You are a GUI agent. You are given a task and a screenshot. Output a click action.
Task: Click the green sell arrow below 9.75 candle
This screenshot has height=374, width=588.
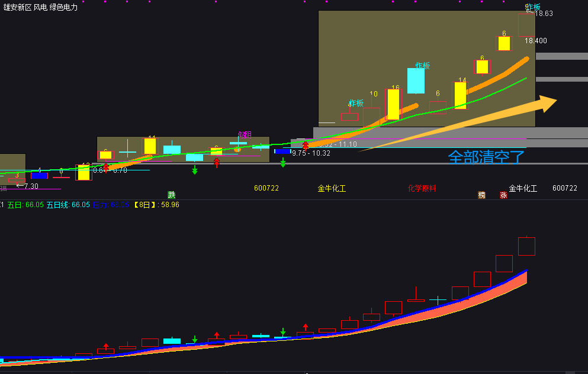(x=283, y=162)
